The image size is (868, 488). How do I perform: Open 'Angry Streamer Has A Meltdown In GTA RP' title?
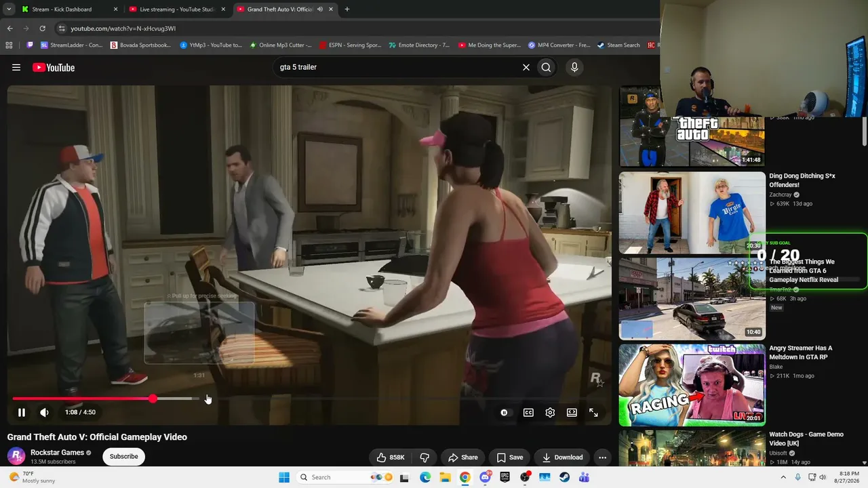pyautogui.click(x=801, y=352)
